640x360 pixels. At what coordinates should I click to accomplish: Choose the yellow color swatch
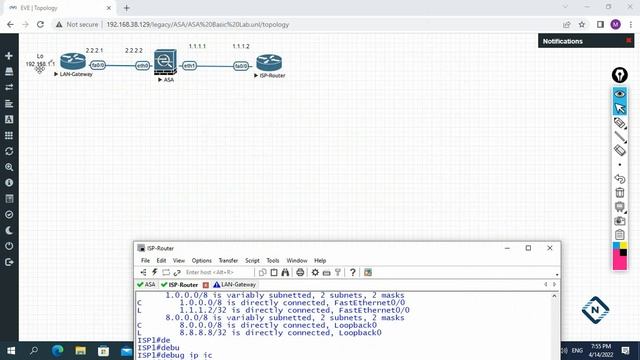tap(623, 246)
